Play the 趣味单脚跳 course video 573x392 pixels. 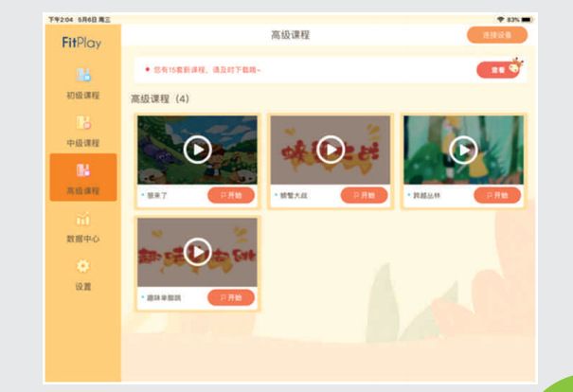coord(198,252)
